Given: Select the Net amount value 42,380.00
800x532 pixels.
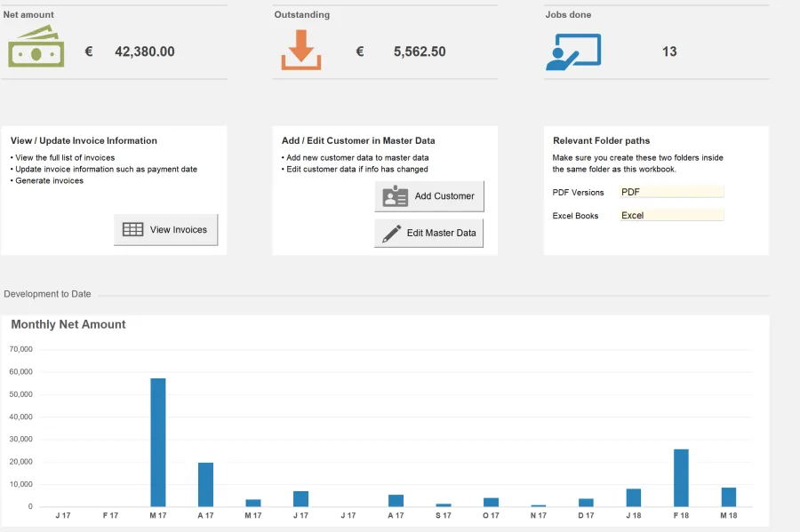Looking at the screenshot, I should (145, 52).
